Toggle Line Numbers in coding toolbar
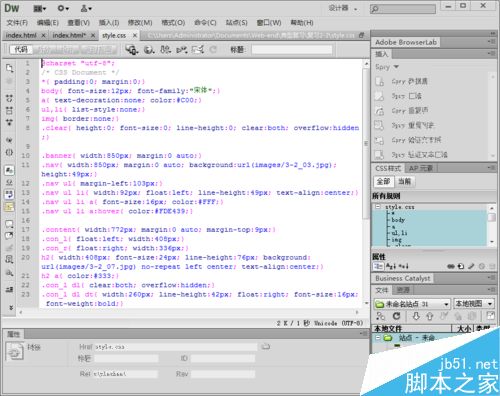The image size is (500, 396). [9, 170]
